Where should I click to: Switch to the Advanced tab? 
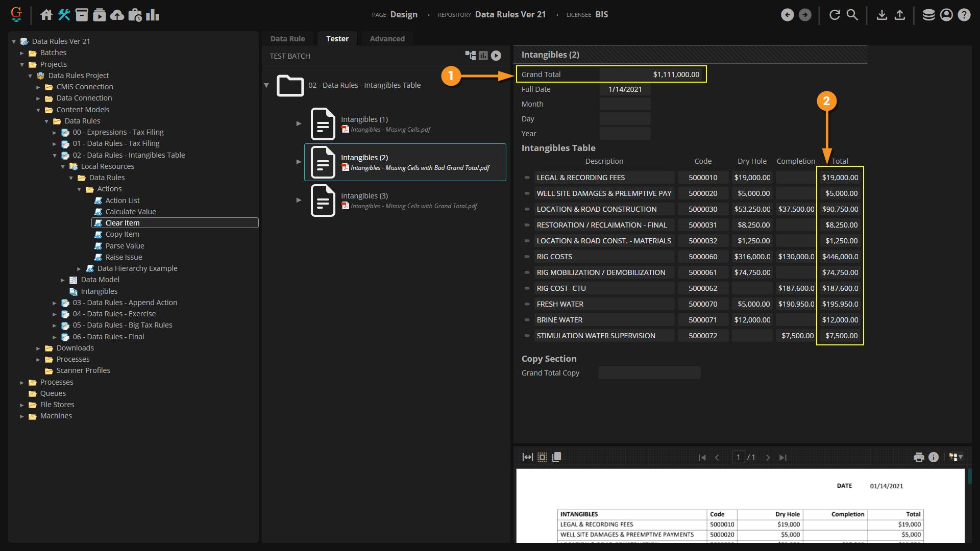387,39
